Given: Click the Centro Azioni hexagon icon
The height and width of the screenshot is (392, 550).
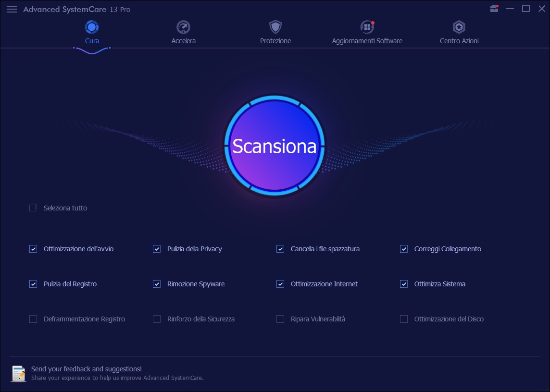Looking at the screenshot, I should tap(459, 26).
